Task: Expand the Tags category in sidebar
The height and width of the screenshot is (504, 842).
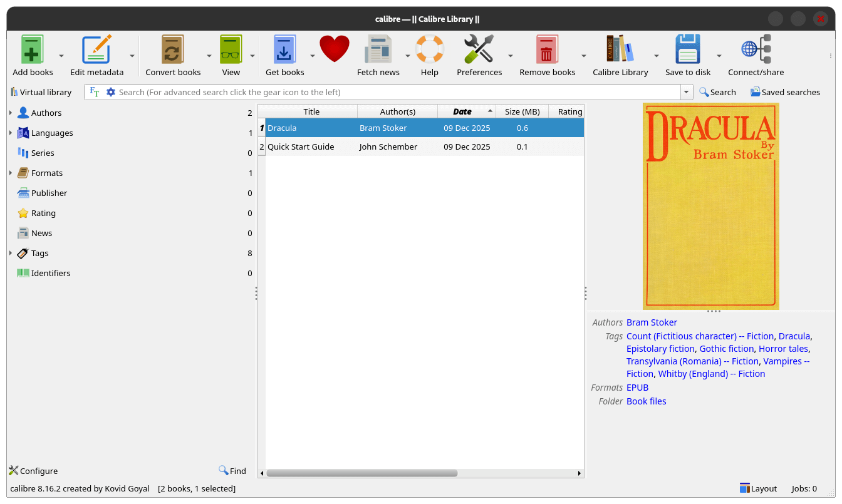Action: coord(11,254)
